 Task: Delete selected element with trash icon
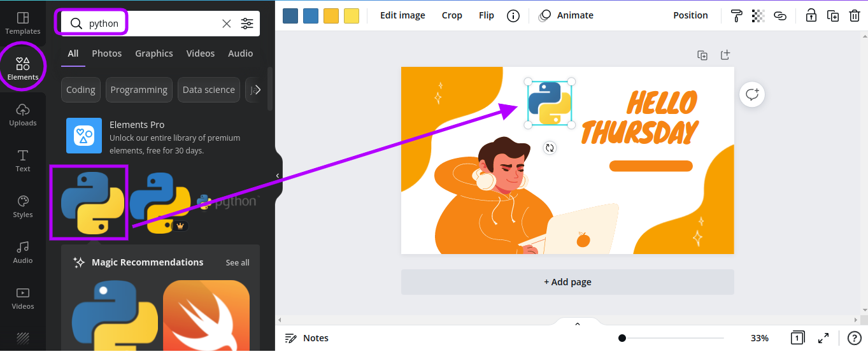pos(855,16)
